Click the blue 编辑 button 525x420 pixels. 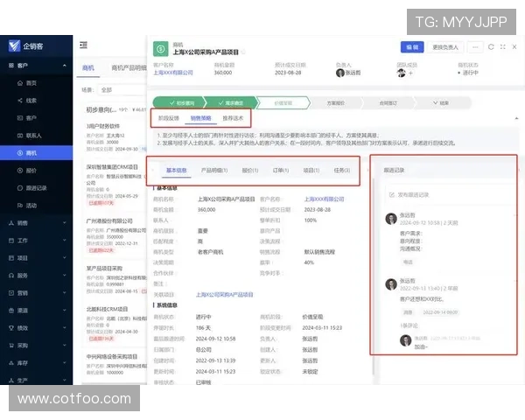pos(412,47)
